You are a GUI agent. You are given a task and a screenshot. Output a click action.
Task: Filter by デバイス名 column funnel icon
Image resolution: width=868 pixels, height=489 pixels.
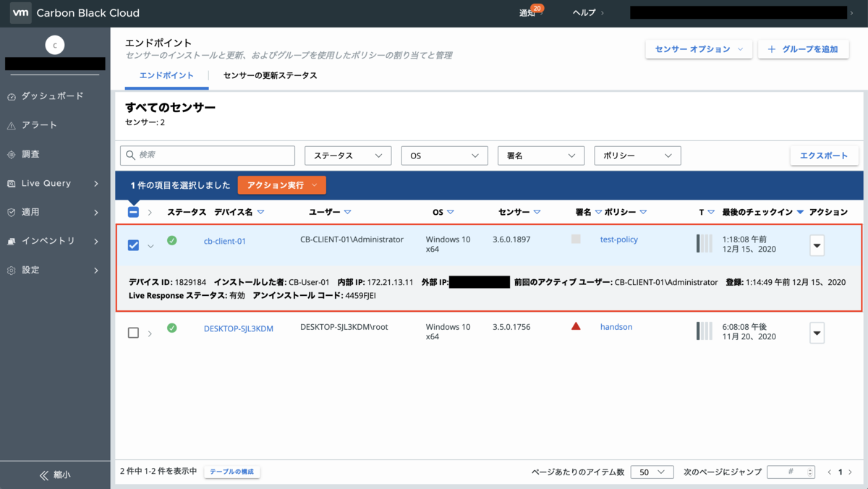(261, 212)
